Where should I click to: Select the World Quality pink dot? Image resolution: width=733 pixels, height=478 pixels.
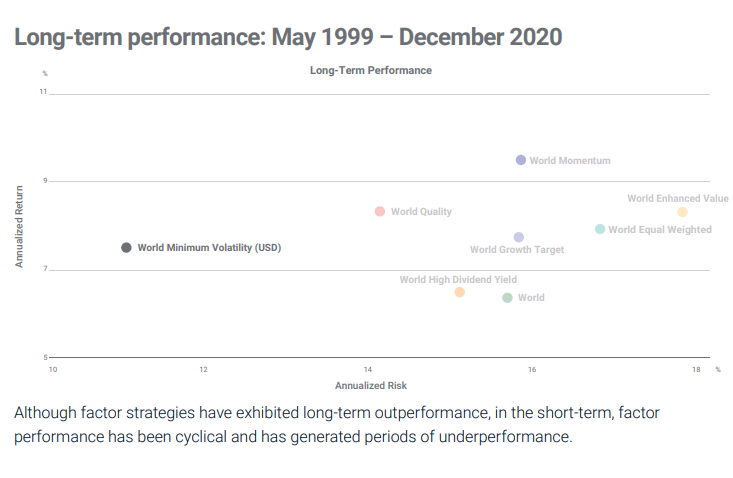(x=380, y=211)
